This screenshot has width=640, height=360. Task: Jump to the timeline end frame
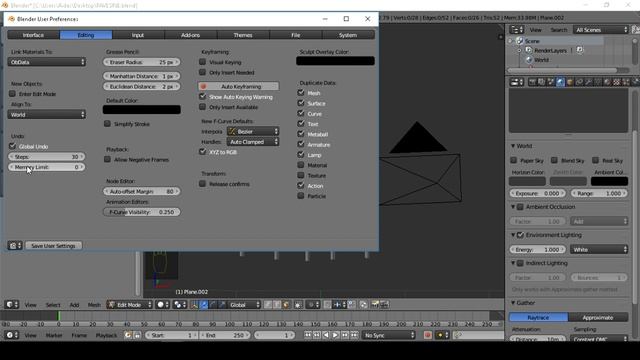tap(354, 335)
